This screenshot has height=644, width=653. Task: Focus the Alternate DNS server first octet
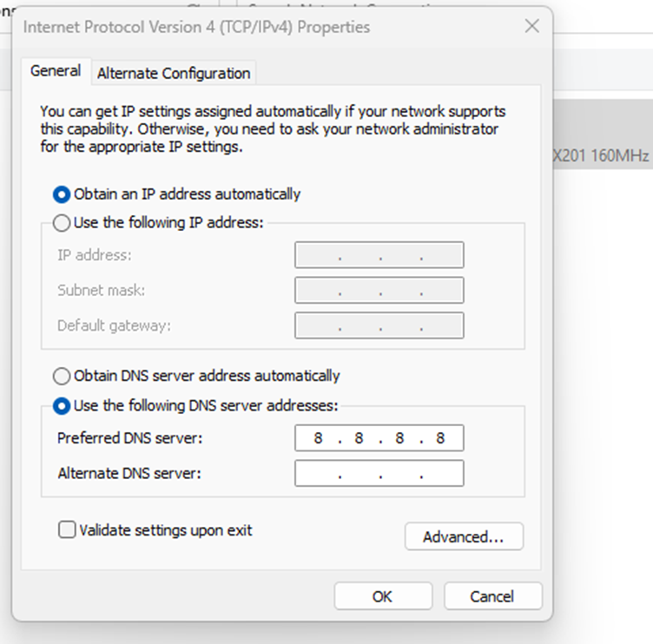[318, 473]
